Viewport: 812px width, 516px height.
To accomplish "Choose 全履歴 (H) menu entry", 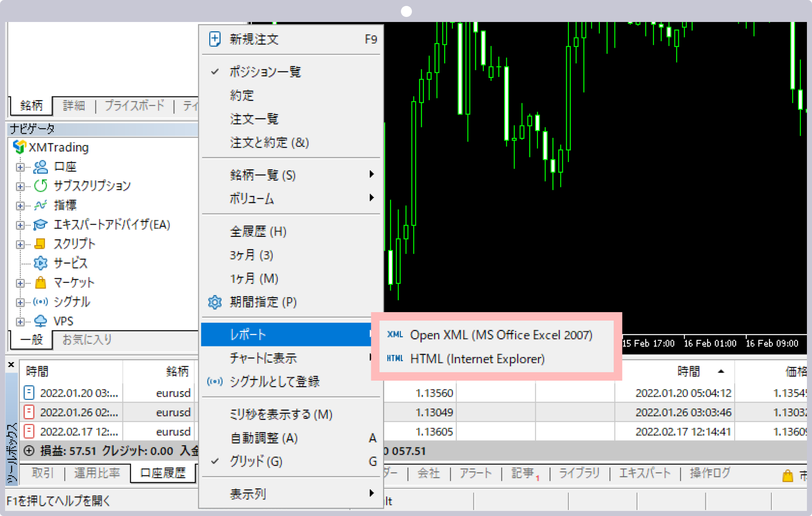I will coord(291,231).
